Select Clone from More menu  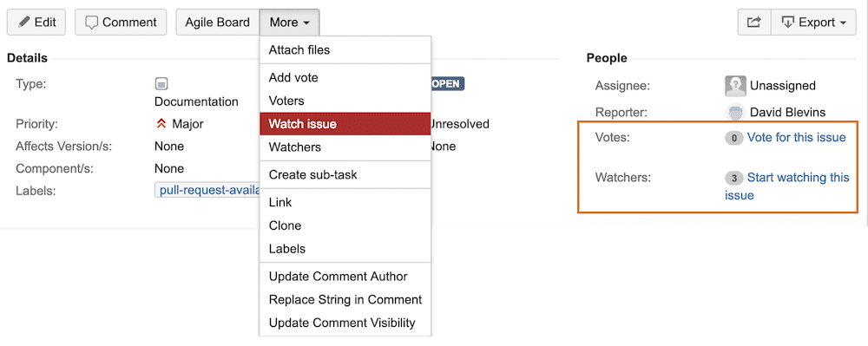[345, 225]
